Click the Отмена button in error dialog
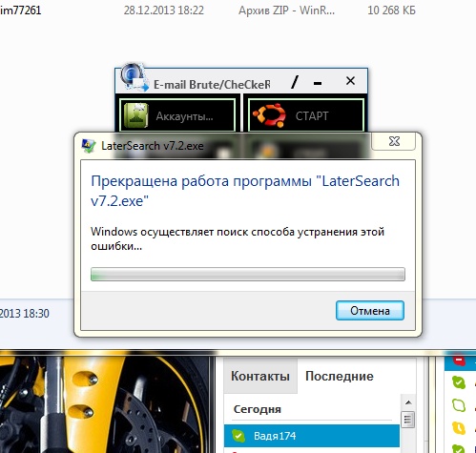The height and width of the screenshot is (453, 476). (370, 310)
